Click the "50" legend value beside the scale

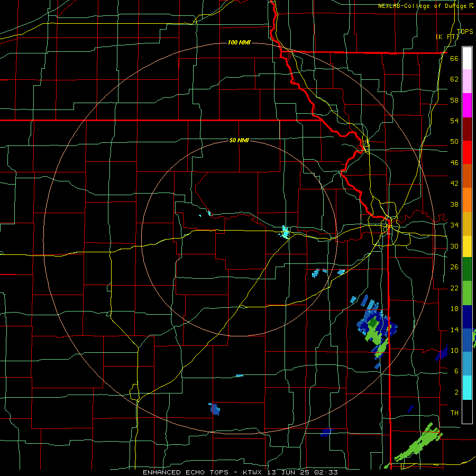[454, 142]
